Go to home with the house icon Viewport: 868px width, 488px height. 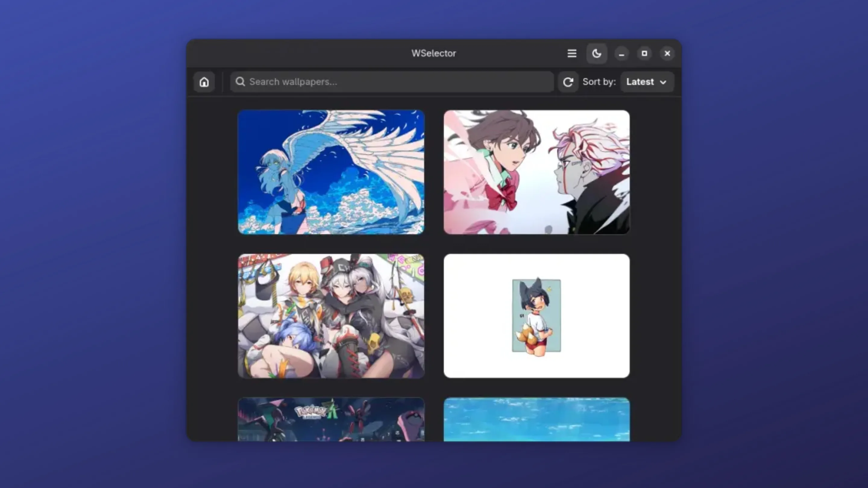coord(204,82)
